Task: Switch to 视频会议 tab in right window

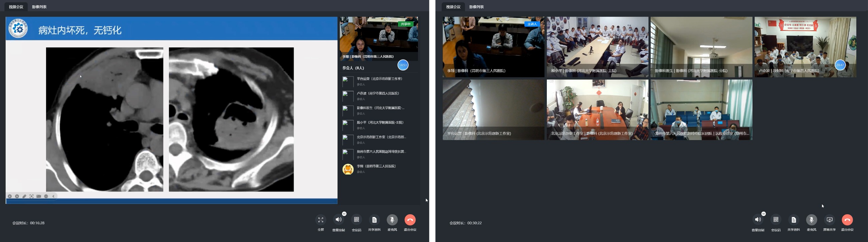Action: coord(453,7)
